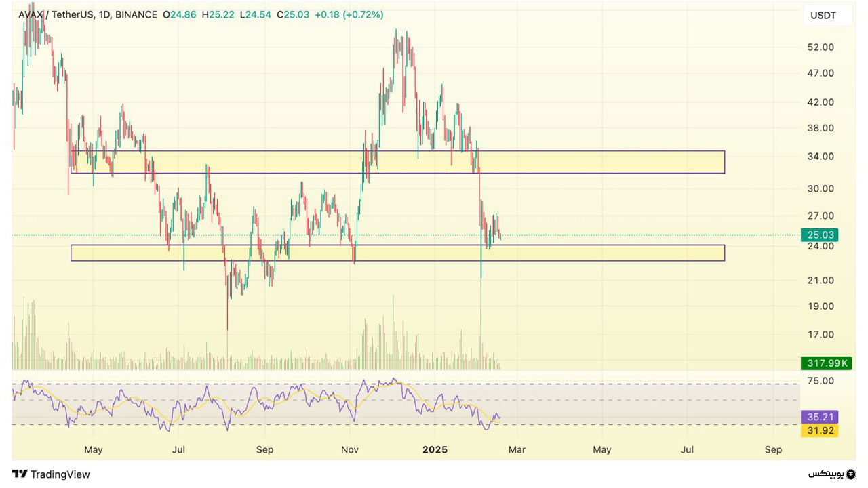The height and width of the screenshot is (488, 868).
Task: Click the 317.99K volume label
Action: 825,363
